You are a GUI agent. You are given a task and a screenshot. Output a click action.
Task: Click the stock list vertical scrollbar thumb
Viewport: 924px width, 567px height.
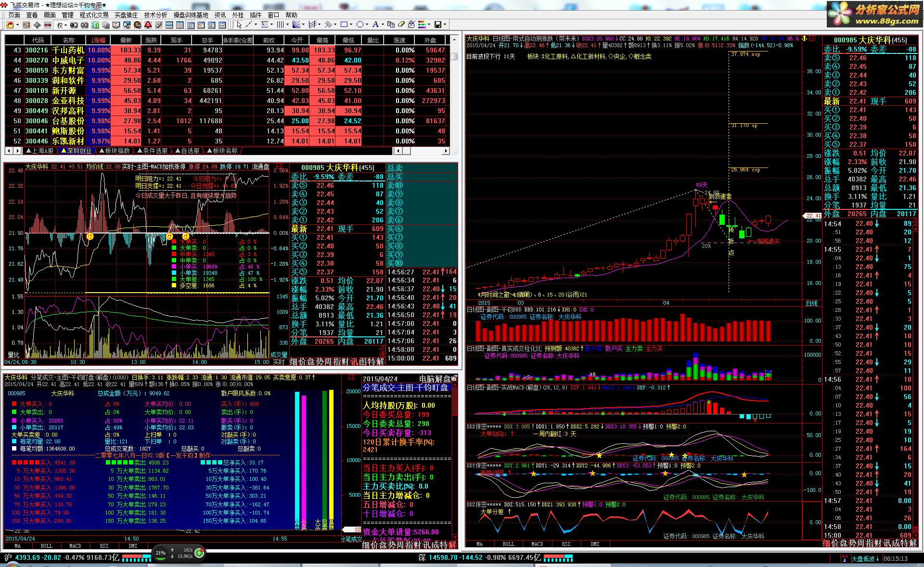point(454,56)
